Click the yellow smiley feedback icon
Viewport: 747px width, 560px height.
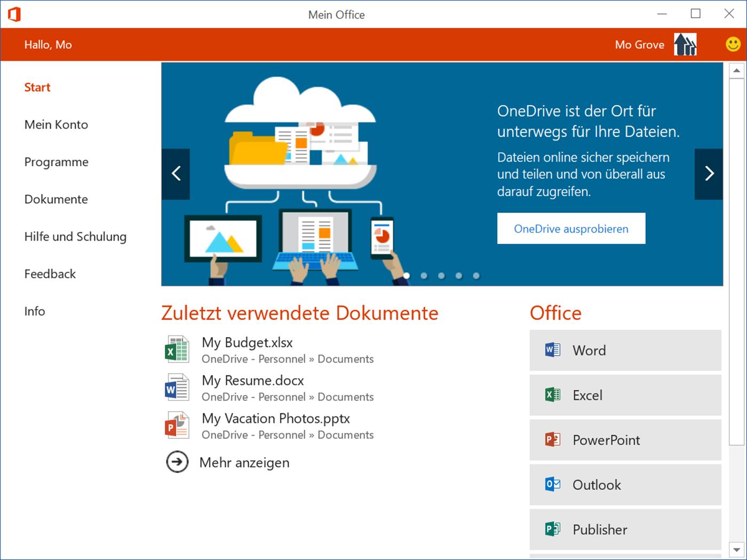coord(733,44)
